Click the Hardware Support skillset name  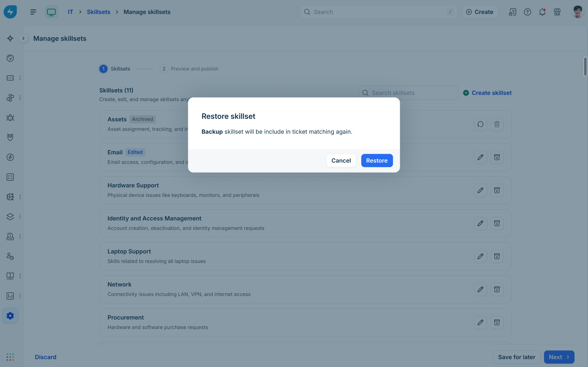pos(133,185)
